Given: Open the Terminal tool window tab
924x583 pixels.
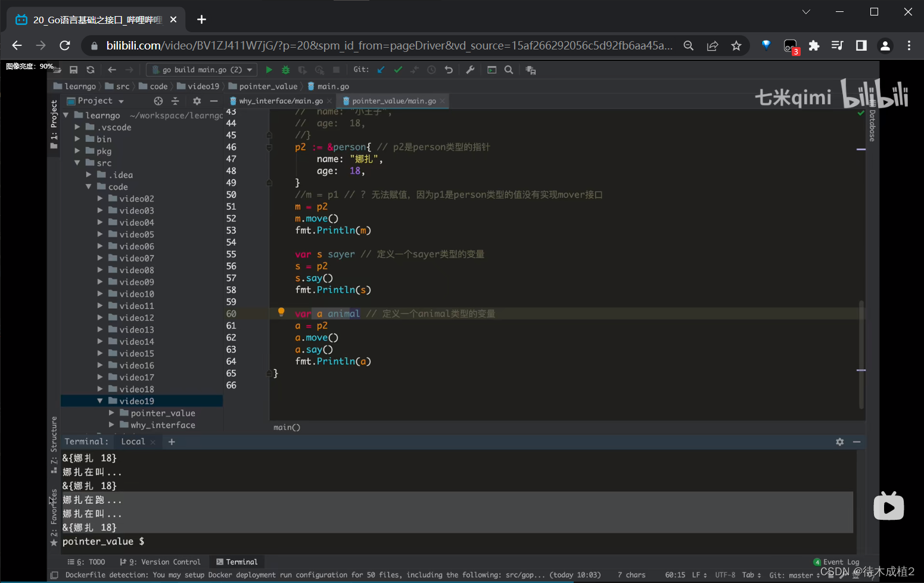Looking at the screenshot, I should [x=237, y=562].
